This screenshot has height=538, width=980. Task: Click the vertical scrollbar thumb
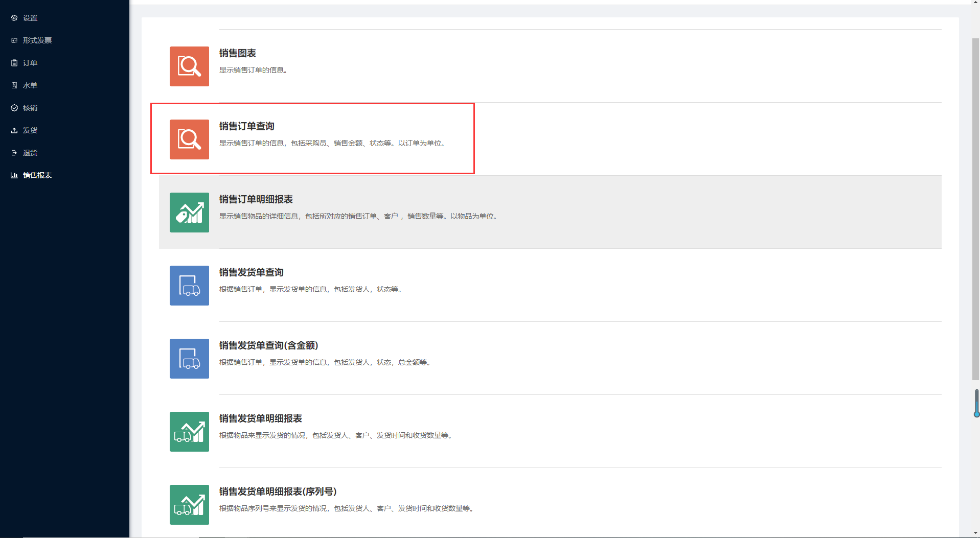click(975, 209)
